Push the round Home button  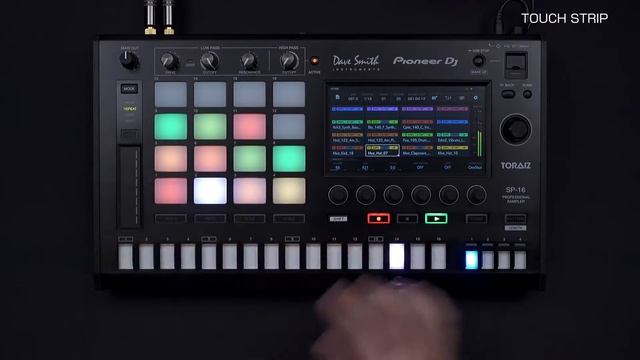click(x=527, y=94)
